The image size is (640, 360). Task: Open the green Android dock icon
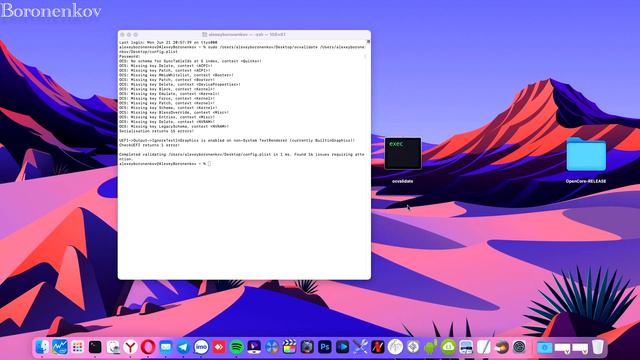pyautogui.click(x=431, y=347)
